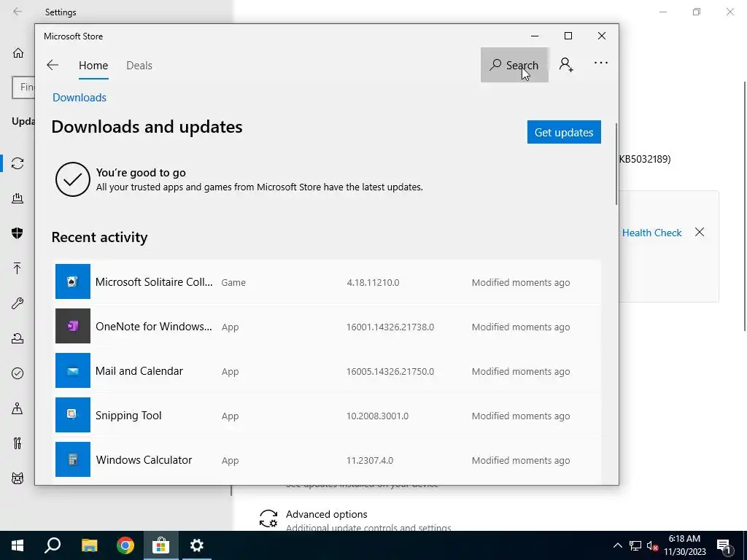Viewport: 747px width, 560px height.
Task: Click version 10.2008.3001.0 text
Action: coord(377,416)
